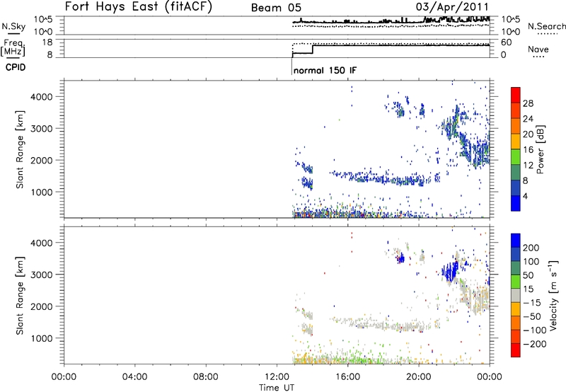Click the power value label '28'
This screenshot has width=566, height=392.
(x=528, y=103)
